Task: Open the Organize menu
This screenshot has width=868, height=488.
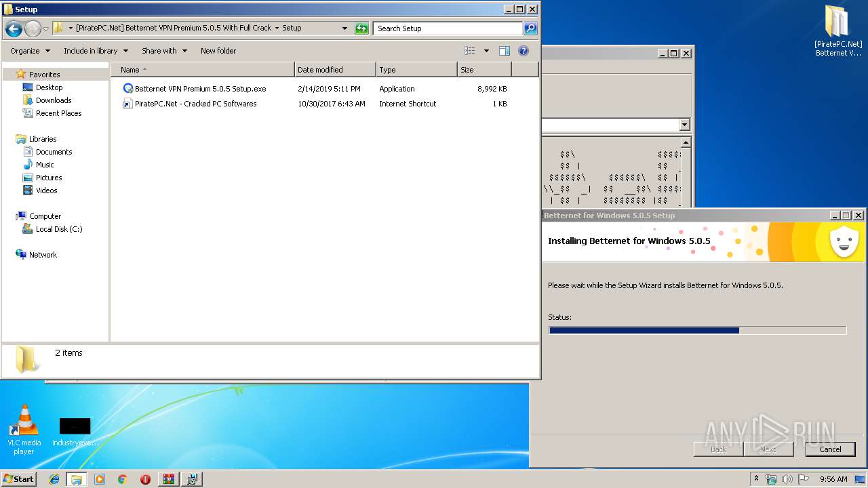Action: 30,51
